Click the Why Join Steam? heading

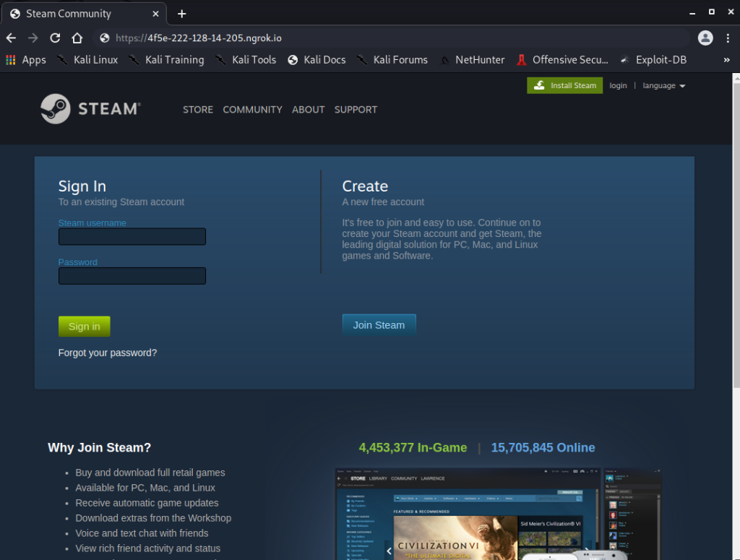(x=99, y=448)
